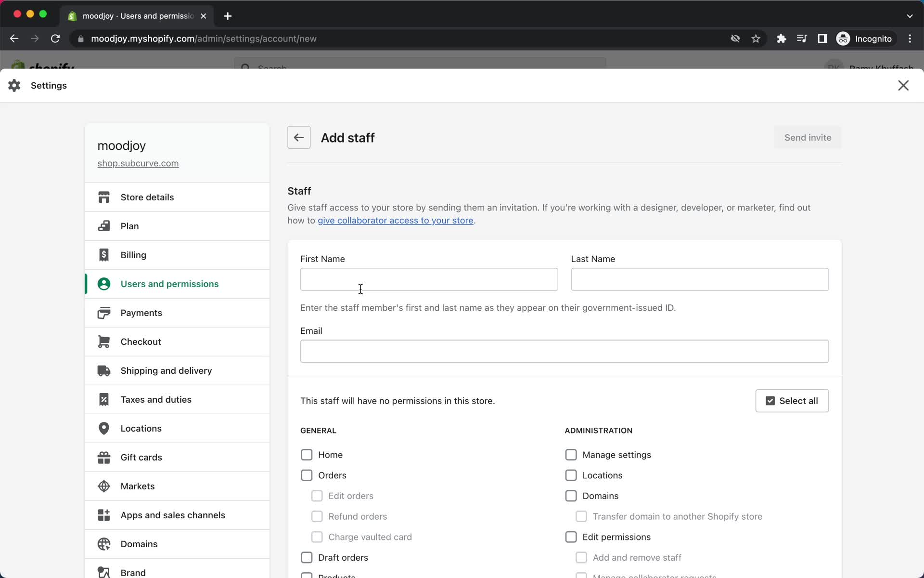Screen dimensions: 924x578
Task: Open Markets settings page
Action: (177, 486)
